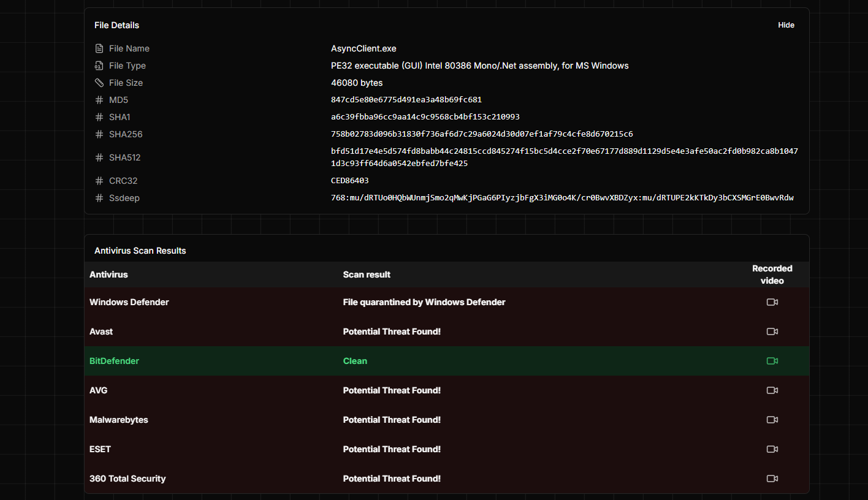Click the Scan result column header
This screenshot has width=868, height=500.
click(x=367, y=275)
